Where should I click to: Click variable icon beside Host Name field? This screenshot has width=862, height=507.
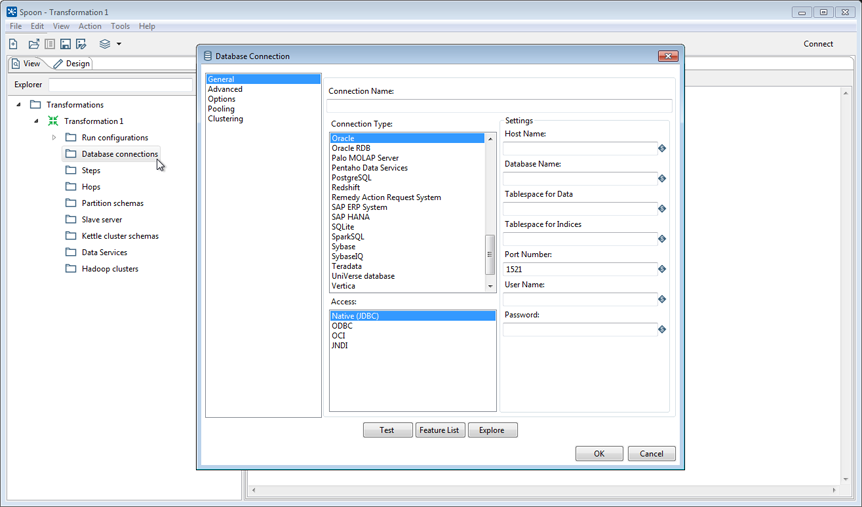(x=662, y=149)
